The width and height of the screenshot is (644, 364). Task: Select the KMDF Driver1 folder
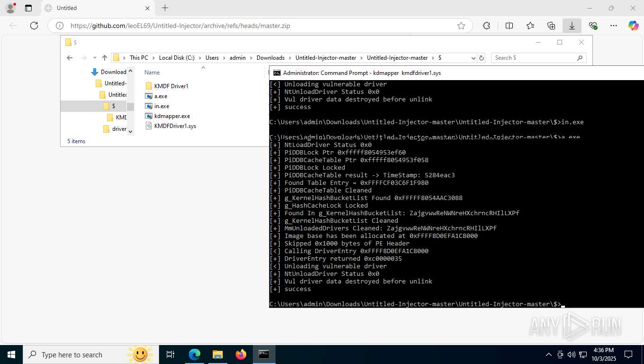pos(167,86)
